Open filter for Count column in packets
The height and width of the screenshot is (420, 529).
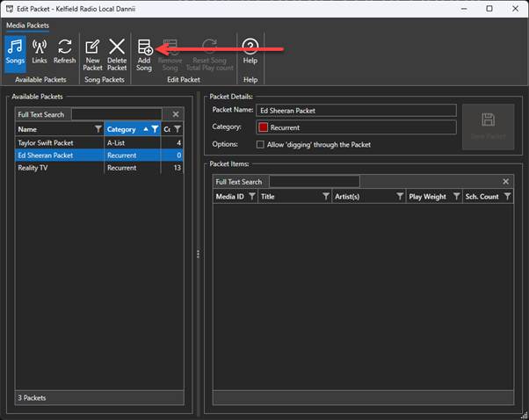coord(178,129)
